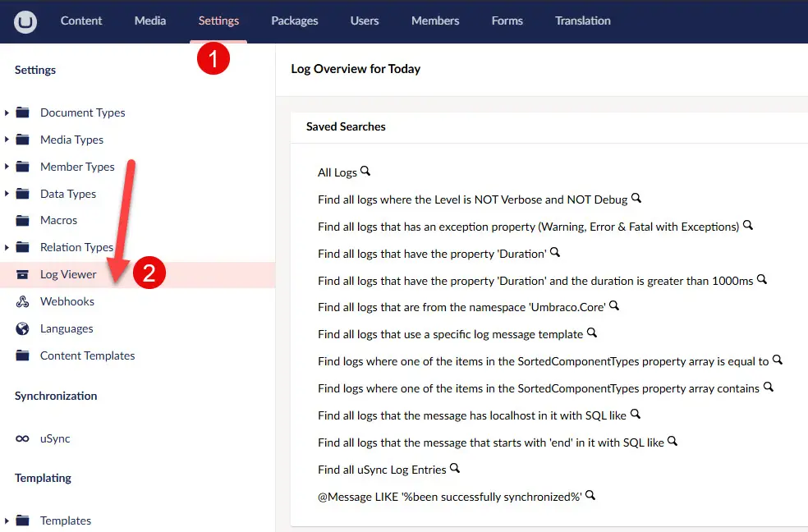Click the uSync infinity icon
This screenshot has width=808, height=532.
tap(21, 438)
